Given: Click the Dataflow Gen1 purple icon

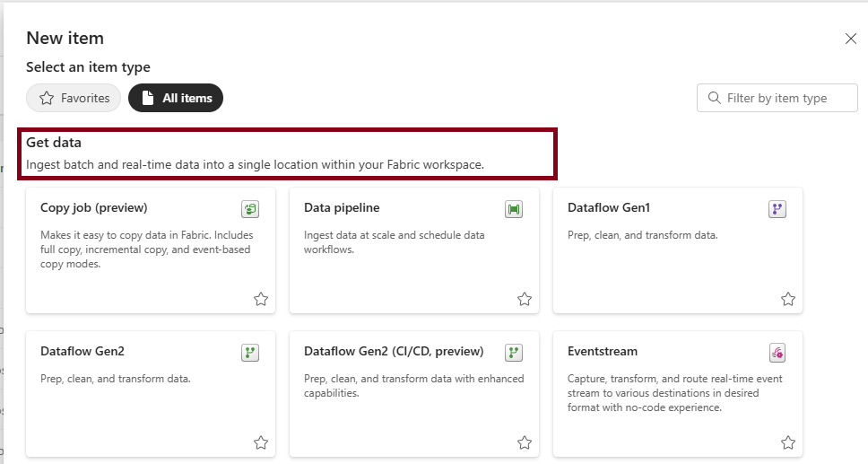Looking at the screenshot, I should click(x=777, y=209).
